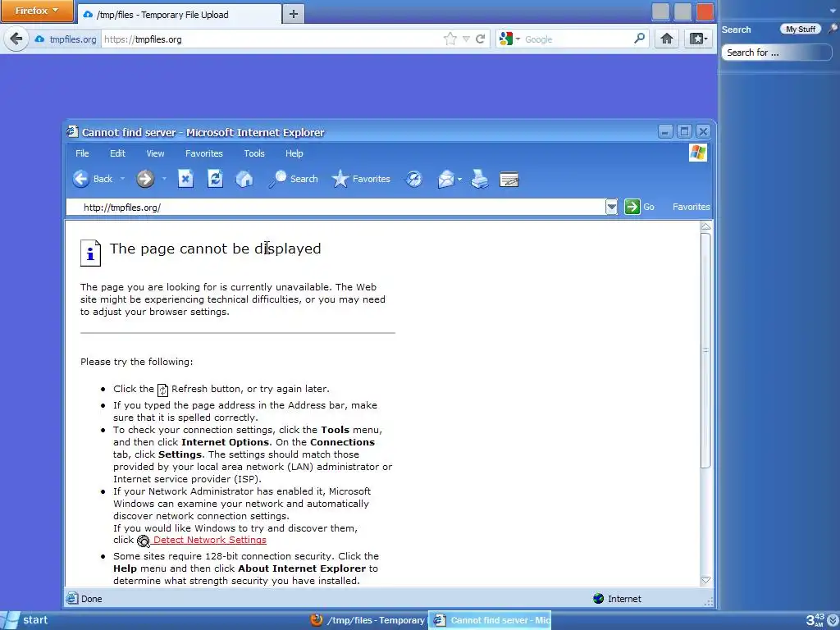This screenshot has width=840, height=630.
Task: Click Firefox home icon
Action: tap(666, 39)
